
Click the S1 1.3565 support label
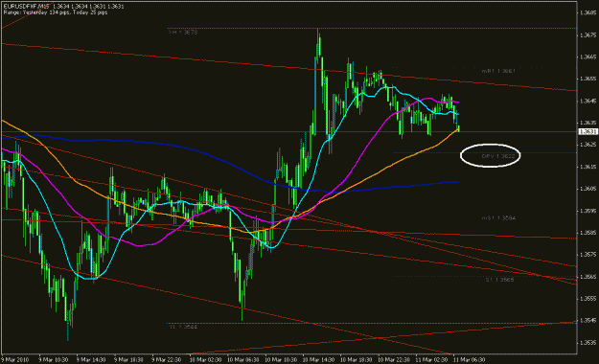pos(499,280)
